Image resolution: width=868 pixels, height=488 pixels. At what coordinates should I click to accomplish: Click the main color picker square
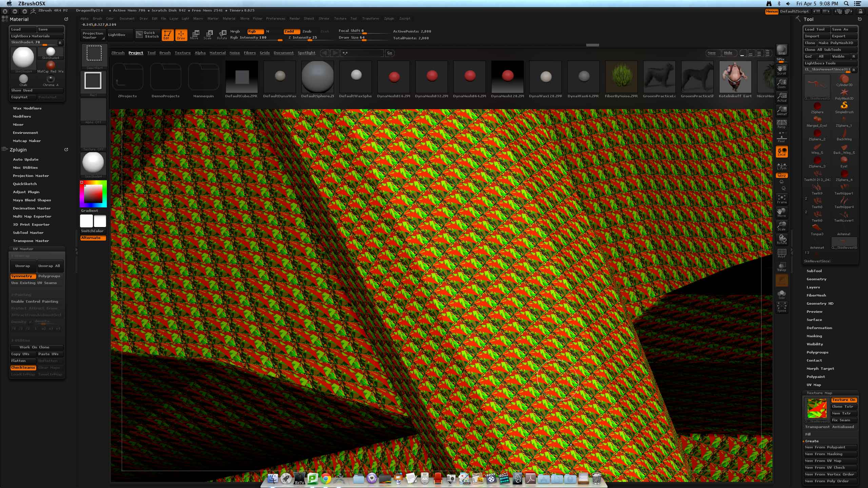(x=93, y=194)
